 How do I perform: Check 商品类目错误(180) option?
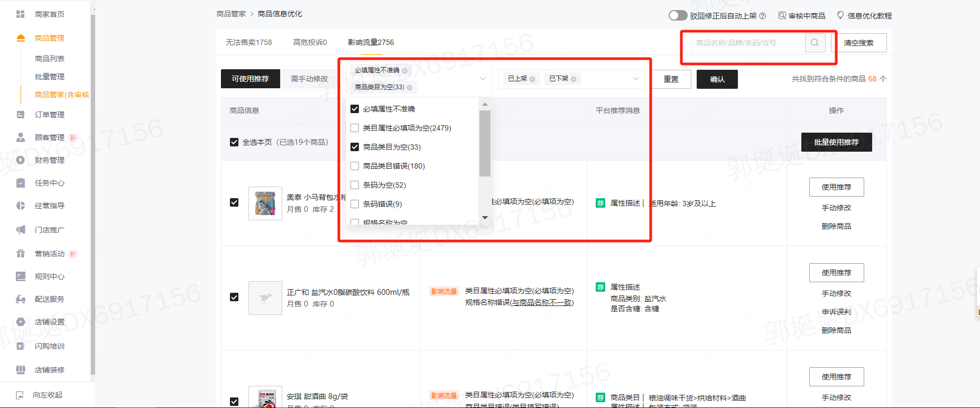355,166
